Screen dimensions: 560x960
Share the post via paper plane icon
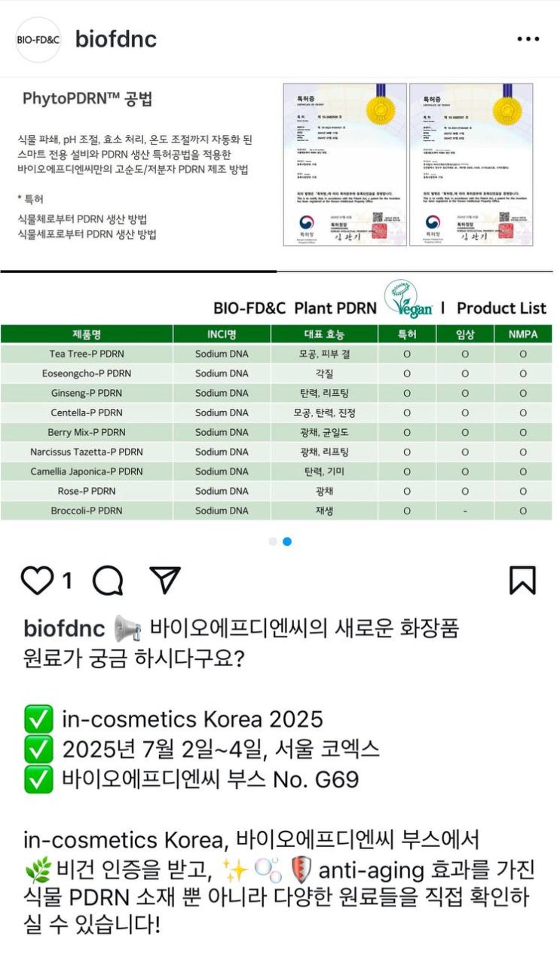tap(164, 580)
